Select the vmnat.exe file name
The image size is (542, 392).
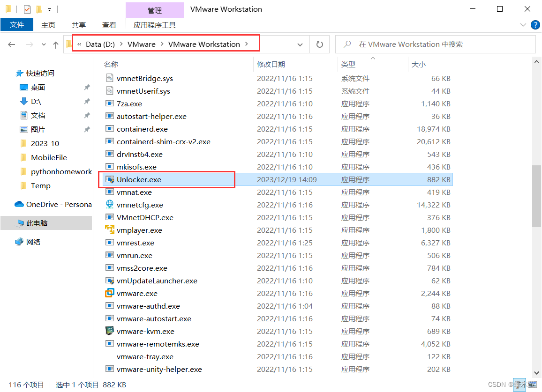134,192
